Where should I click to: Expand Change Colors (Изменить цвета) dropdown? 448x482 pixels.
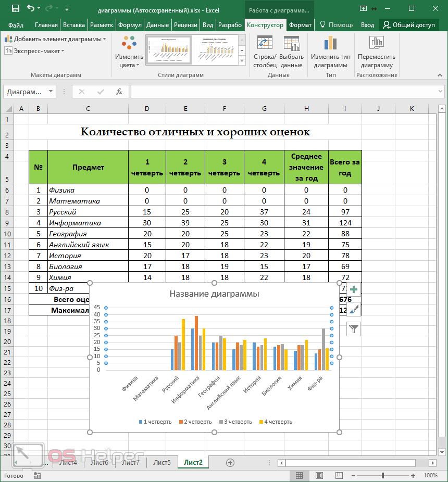[129, 52]
